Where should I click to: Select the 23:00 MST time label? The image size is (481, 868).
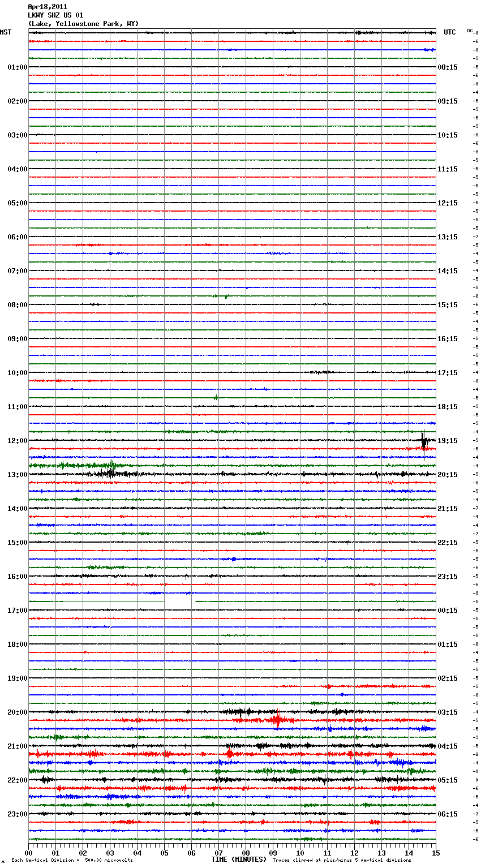(17, 814)
